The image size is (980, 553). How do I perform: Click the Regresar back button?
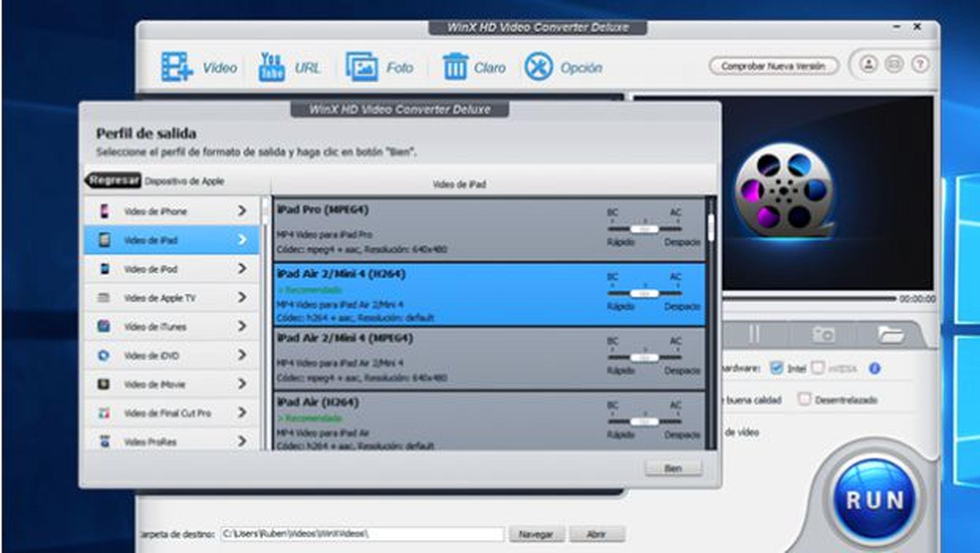click(x=113, y=180)
